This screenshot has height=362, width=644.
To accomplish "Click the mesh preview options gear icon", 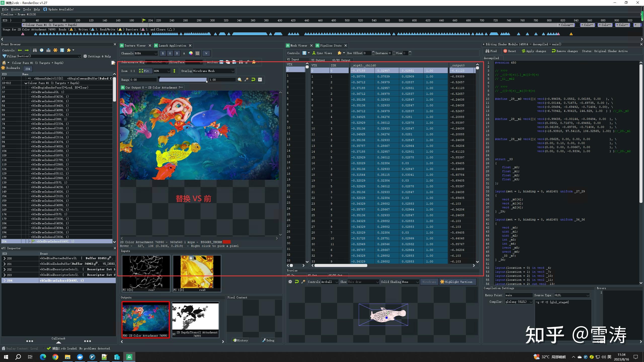I will (x=290, y=282).
